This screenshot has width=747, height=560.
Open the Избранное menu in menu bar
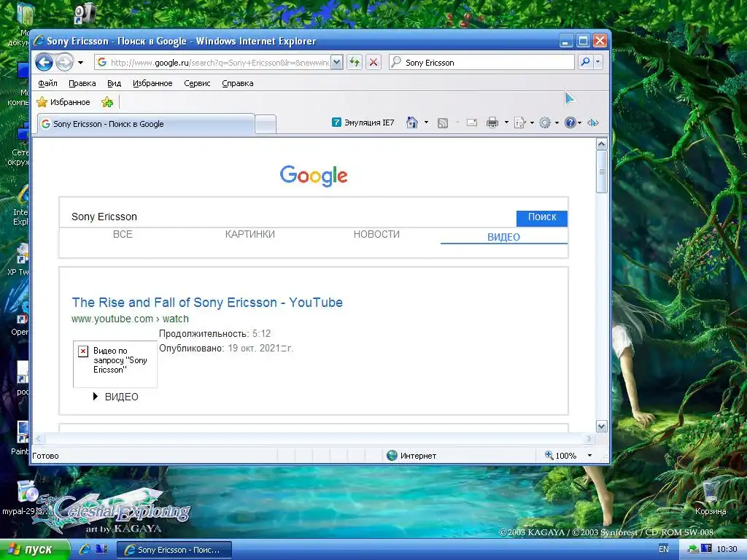(152, 83)
